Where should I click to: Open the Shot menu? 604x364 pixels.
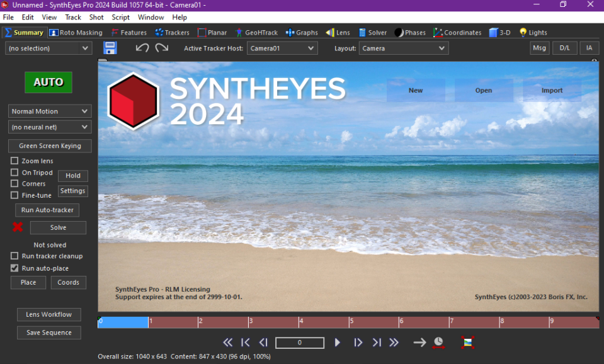pyautogui.click(x=96, y=18)
